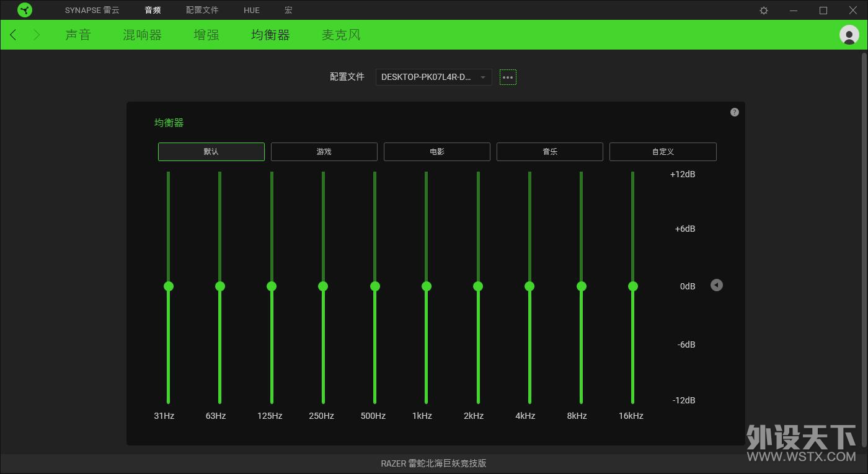This screenshot has height=474, width=868.
Task: Click the 0dB reset arrow icon
Action: [717, 285]
